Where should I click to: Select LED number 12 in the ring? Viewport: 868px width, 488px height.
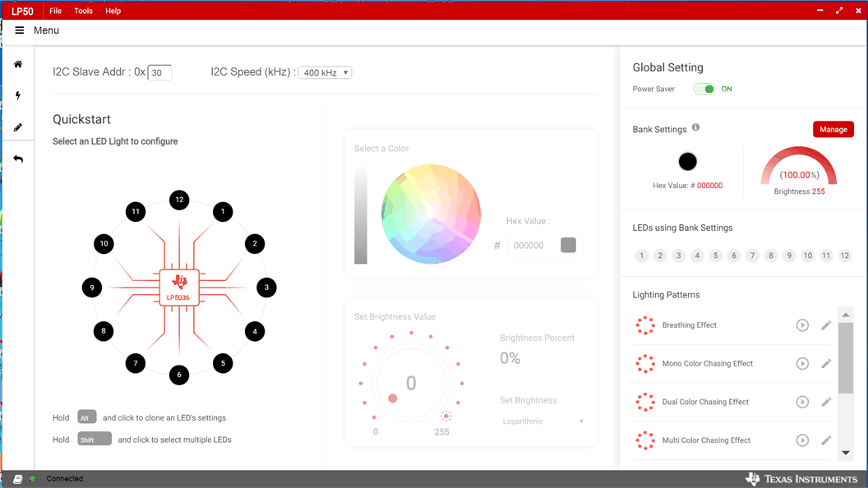pos(179,199)
